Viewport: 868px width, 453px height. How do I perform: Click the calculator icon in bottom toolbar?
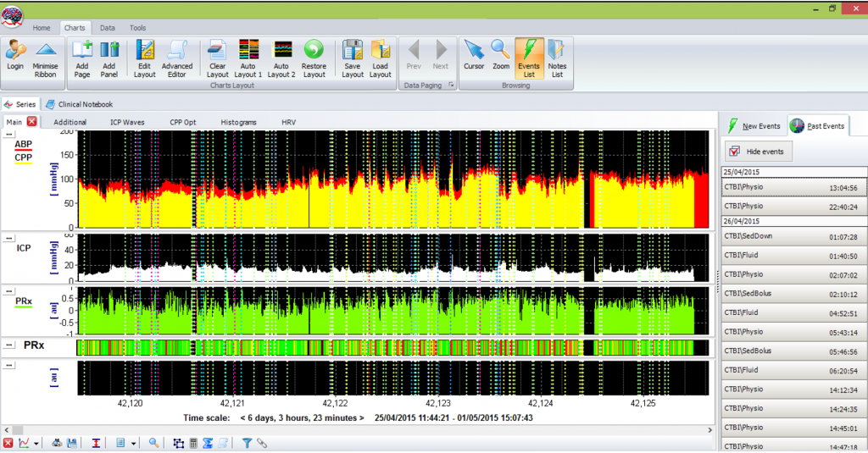pyautogui.click(x=193, y=443)
